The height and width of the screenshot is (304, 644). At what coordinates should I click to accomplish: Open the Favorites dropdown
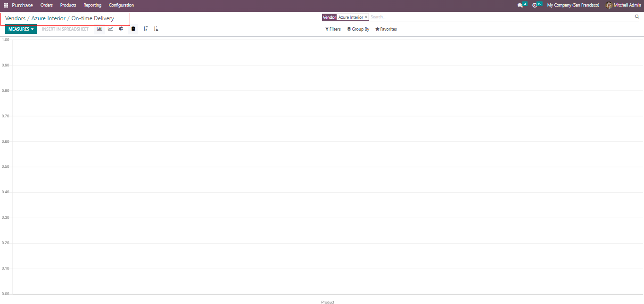[386, 29]
